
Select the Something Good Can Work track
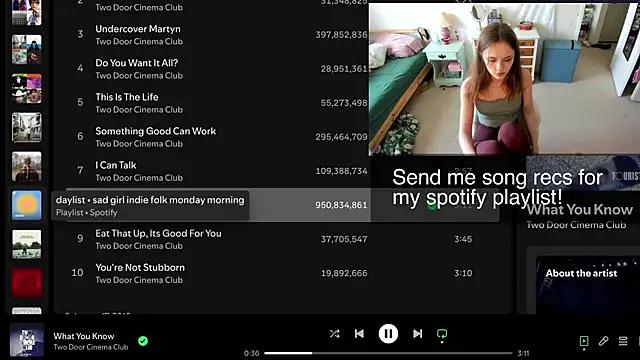tap(156, 131)
